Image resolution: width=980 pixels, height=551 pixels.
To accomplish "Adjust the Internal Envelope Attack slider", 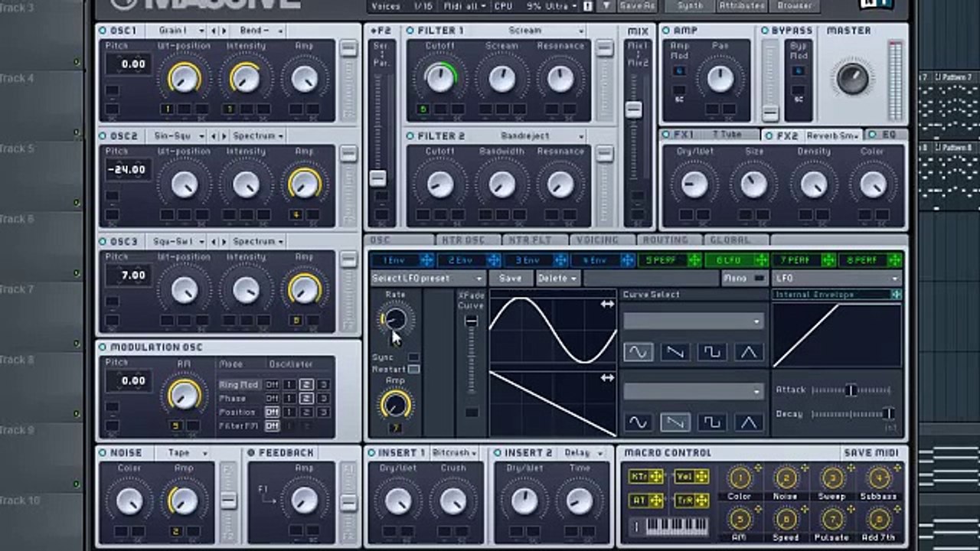I will point(853,390).
